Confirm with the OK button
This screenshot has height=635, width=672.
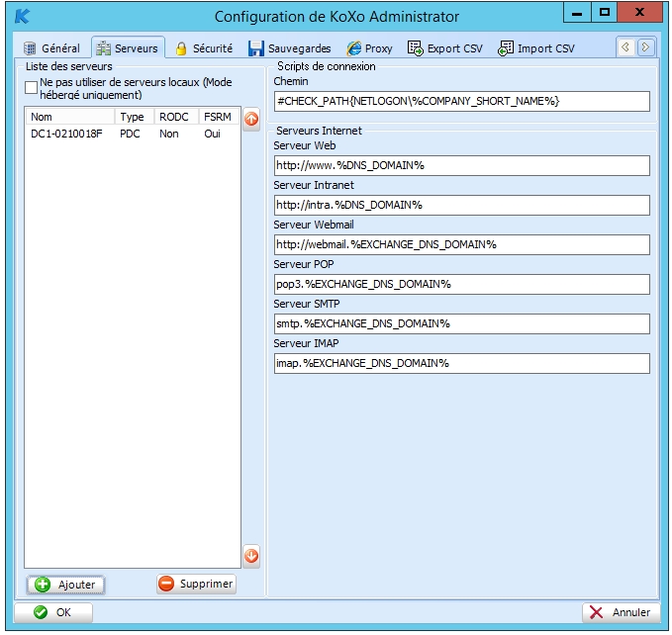[53, 612]
